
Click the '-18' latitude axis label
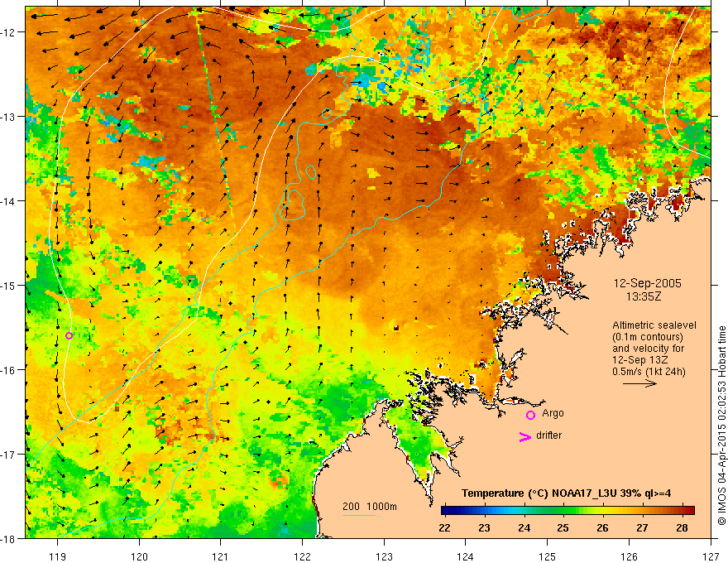[x=9, y=538]
